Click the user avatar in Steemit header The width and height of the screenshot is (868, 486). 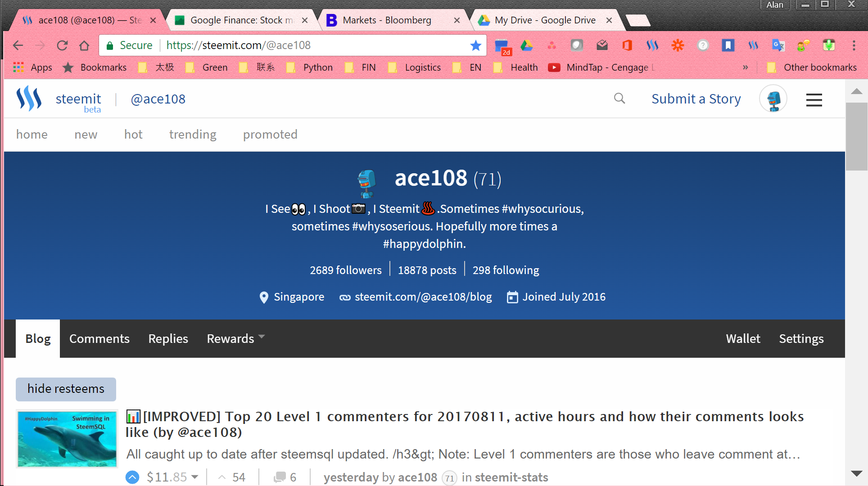point(773,99)
